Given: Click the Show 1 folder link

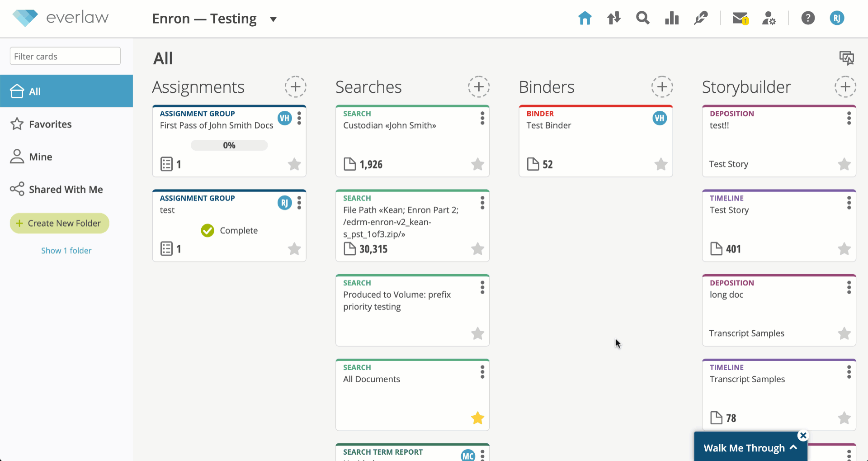Looking at the screenshot, I should coord(66,250).
